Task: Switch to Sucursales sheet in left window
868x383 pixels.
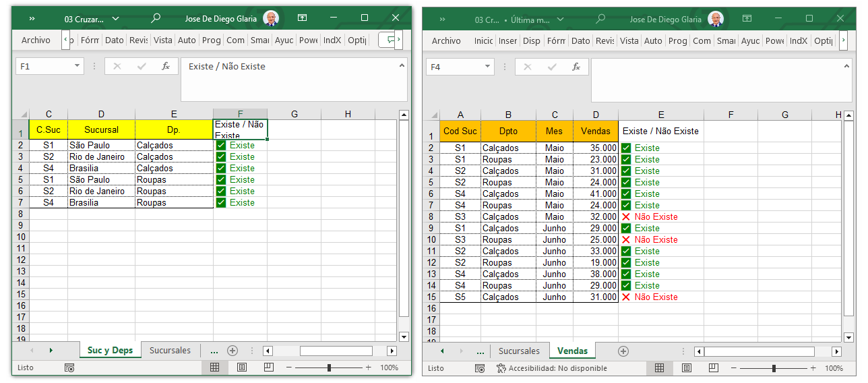Action: pyautogui.click(x=170, y=351)
